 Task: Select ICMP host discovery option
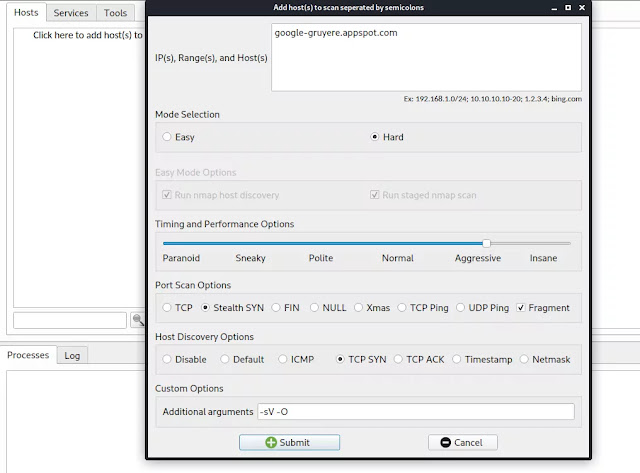282,359
